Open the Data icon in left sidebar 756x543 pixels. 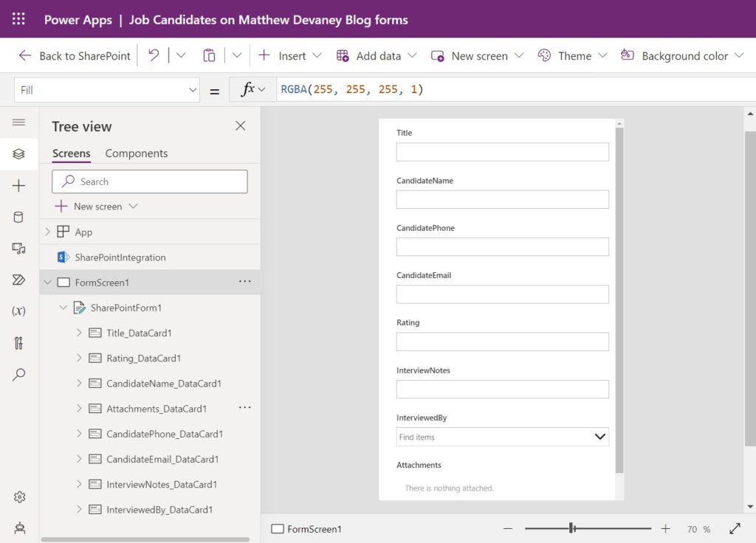[x=18, y=217]
